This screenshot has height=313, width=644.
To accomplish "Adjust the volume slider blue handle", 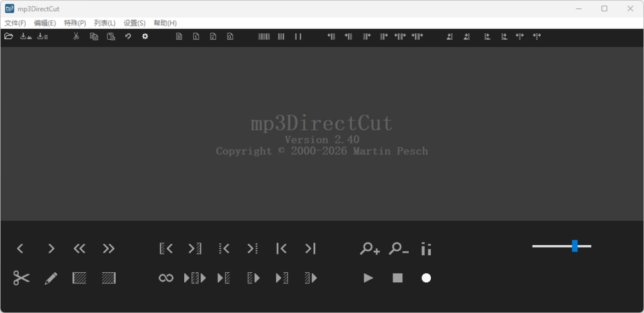I will (x=575, y=246).
